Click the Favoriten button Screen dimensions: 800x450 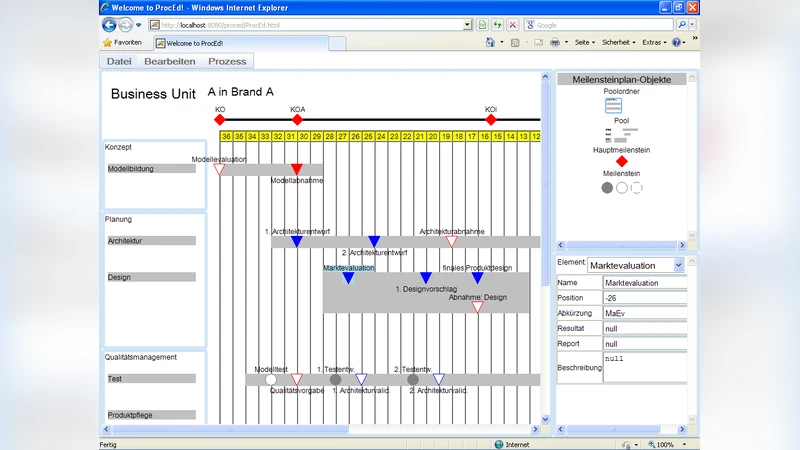(122, 42)
